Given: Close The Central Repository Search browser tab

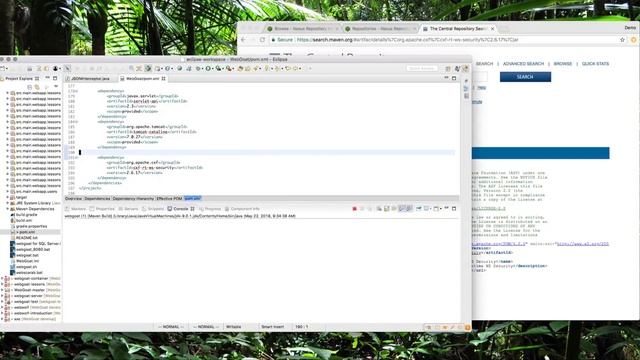Looking at the screenshot, I should click(493, 29).
